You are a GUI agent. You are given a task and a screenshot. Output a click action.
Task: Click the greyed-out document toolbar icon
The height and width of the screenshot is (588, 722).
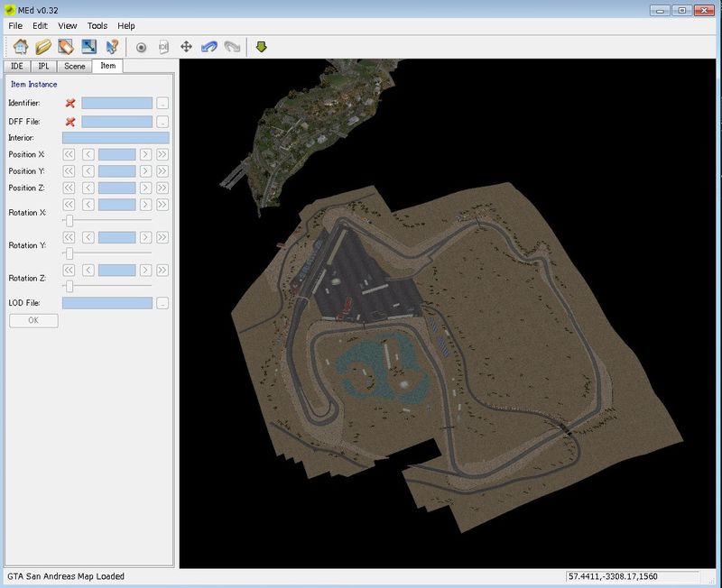[x=163, y=47]
